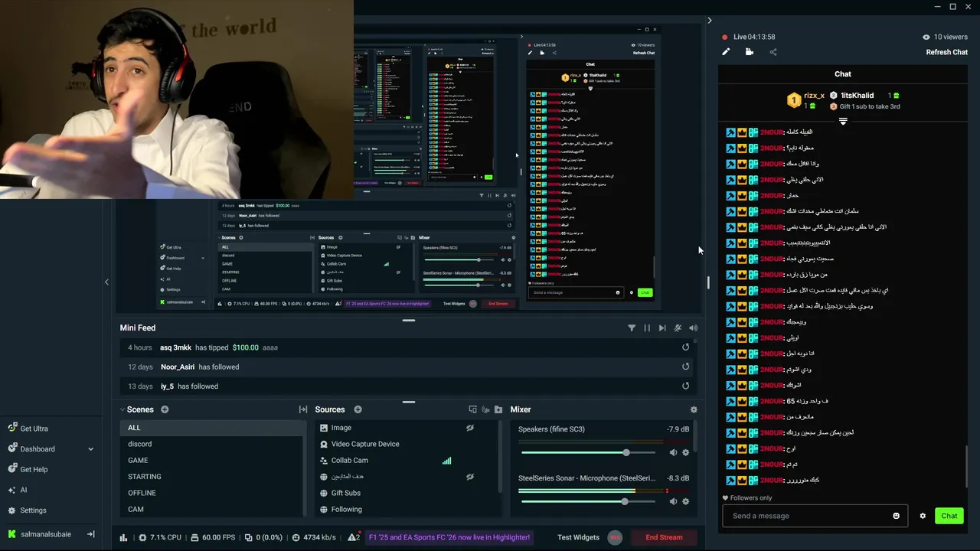Screen dimensions: 980x551
Task: Open studio mode icon in Sources header
Action: point(472,409)
